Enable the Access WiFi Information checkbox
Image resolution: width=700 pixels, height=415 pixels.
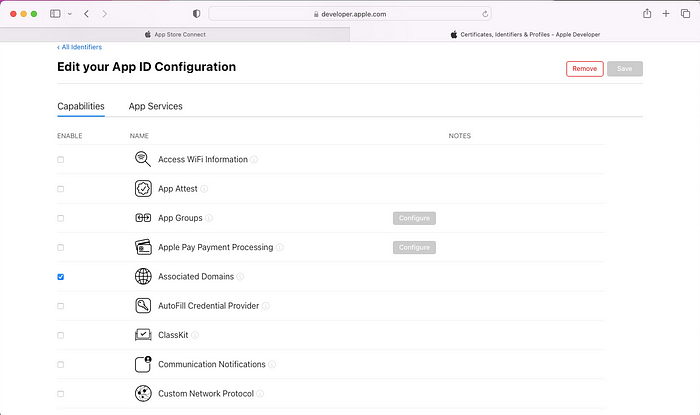coord(61,160)
